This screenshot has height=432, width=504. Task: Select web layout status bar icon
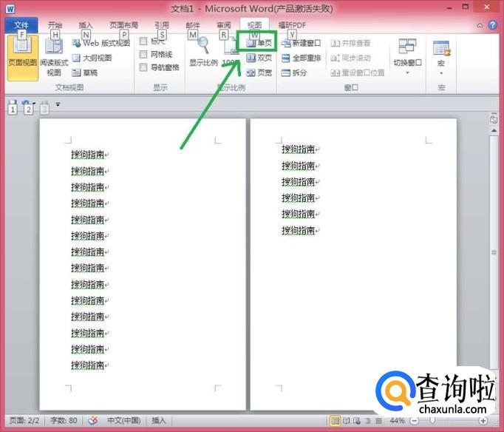357,420
